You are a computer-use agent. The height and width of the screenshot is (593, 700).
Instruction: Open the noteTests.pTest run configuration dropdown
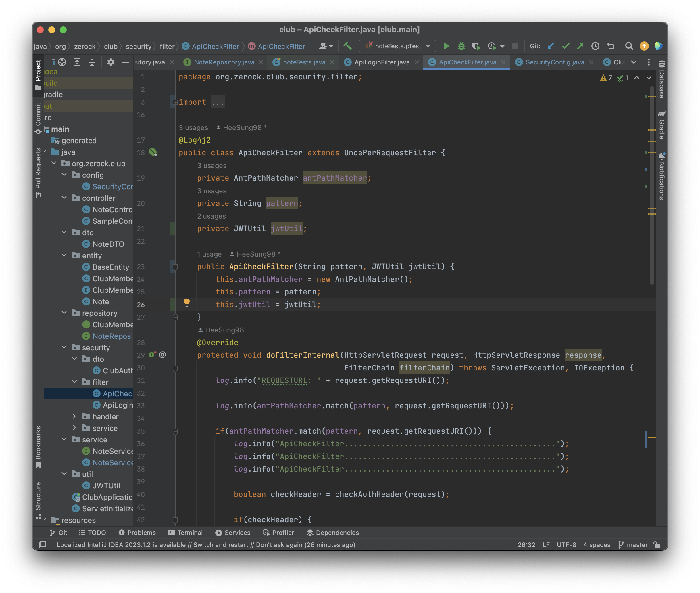(397, 46)
